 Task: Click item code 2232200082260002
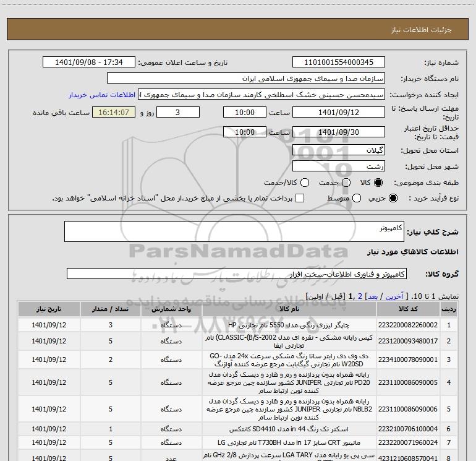408,325
